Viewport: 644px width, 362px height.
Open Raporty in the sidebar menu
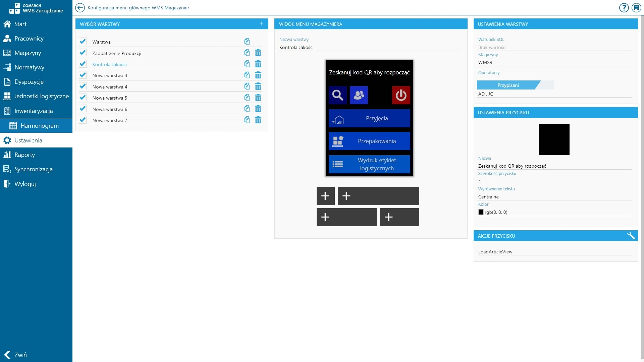coord(24,155)
